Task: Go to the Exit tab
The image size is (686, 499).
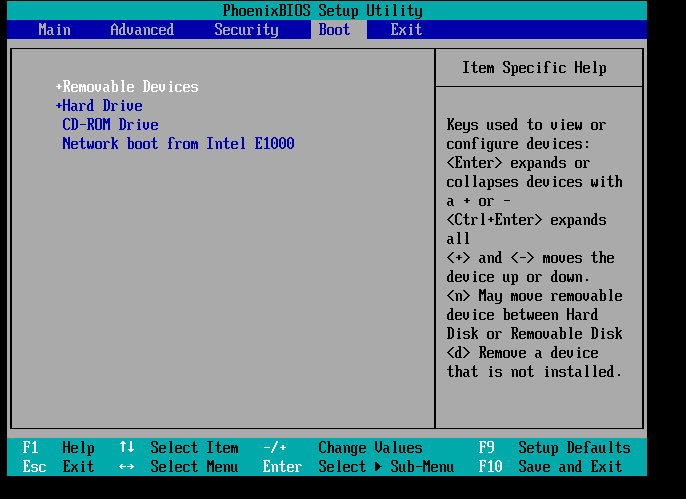Action: pos(406,30)
